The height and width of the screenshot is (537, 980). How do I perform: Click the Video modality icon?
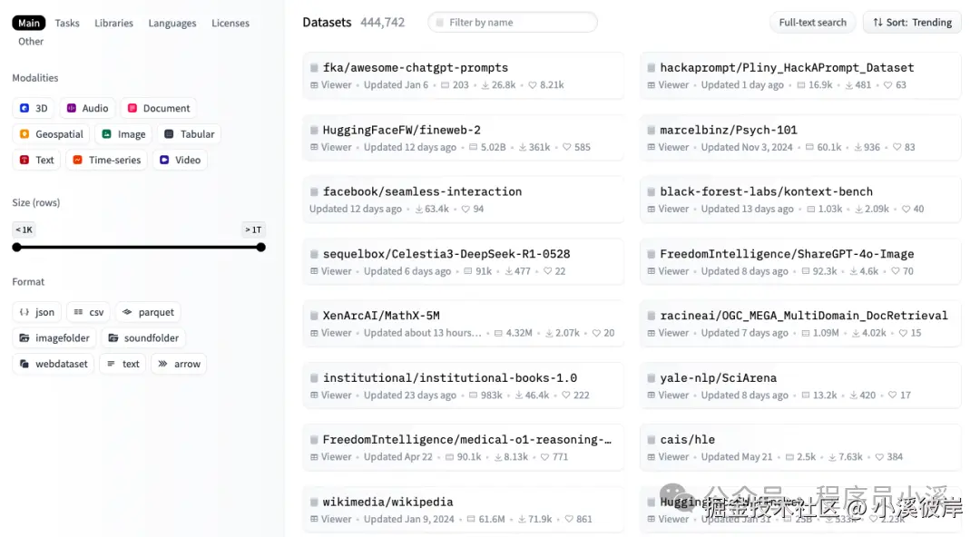[164, 160]
